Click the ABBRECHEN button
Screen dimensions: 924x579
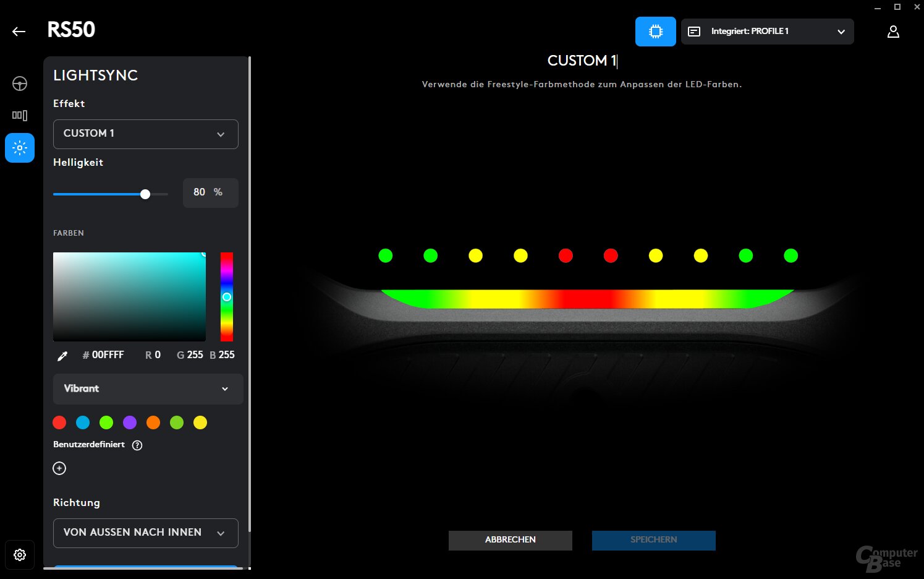pyautogui.click(x=510, y=539)
